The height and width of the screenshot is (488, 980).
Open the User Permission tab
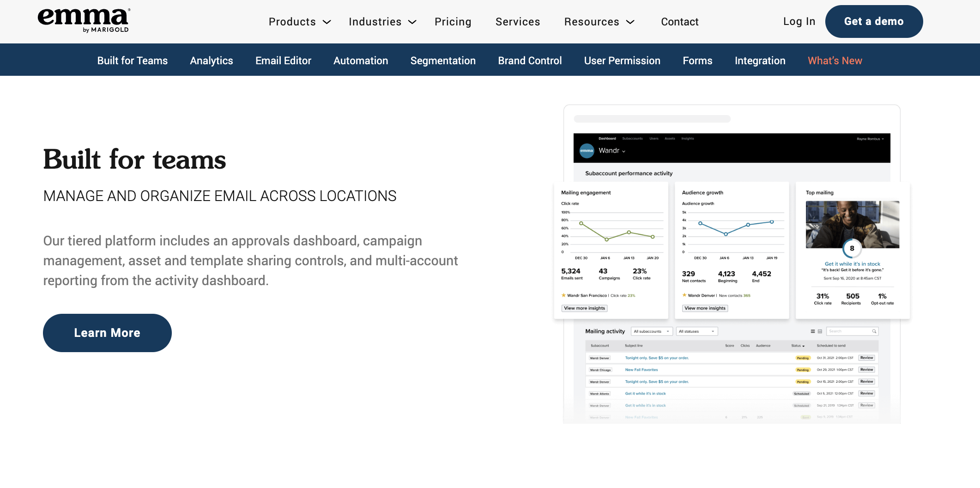[622, 61]
